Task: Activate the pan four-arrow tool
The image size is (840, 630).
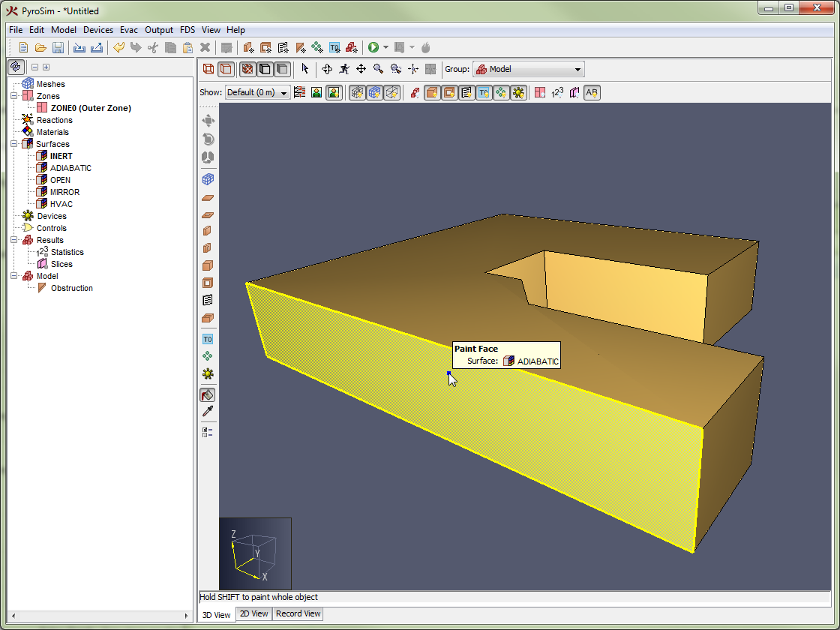Action: click(361, 69)
